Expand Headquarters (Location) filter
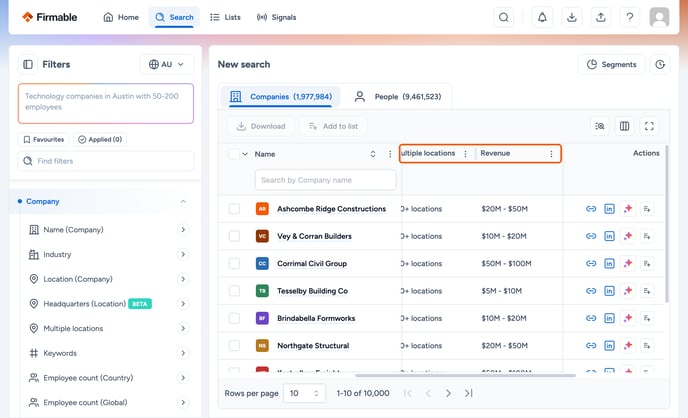This screenshot has height=418, width=688. click(x=183, y=304)
